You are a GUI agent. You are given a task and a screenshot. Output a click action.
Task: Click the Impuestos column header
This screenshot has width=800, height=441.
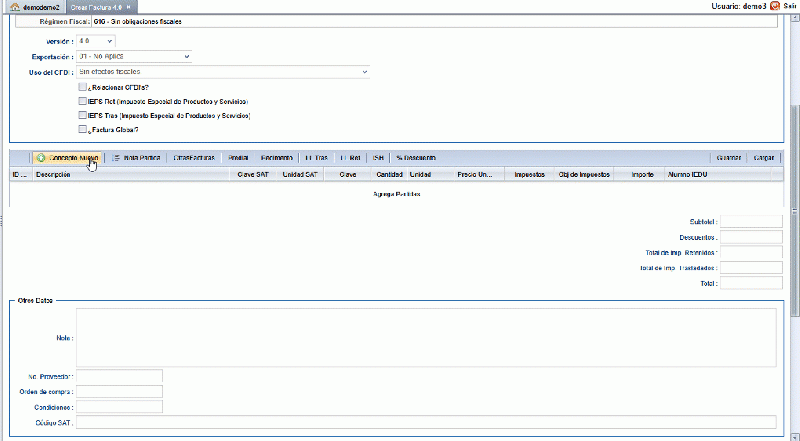coord(530,175)
